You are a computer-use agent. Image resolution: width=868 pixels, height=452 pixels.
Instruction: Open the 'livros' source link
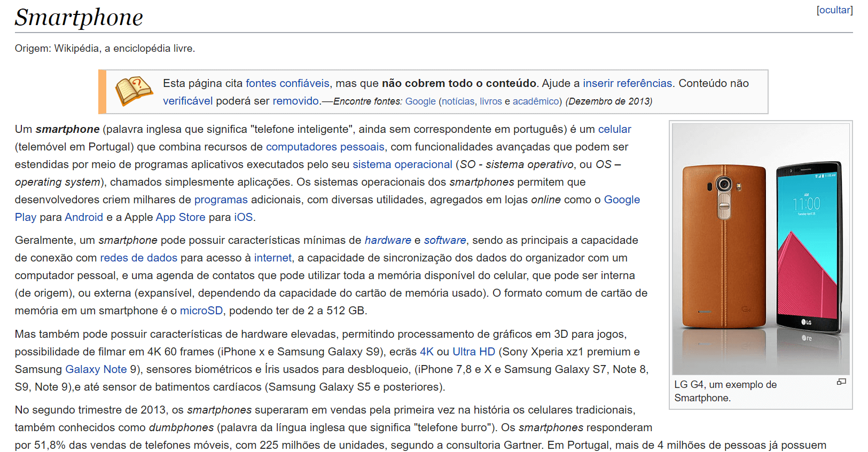coord(491,101)
